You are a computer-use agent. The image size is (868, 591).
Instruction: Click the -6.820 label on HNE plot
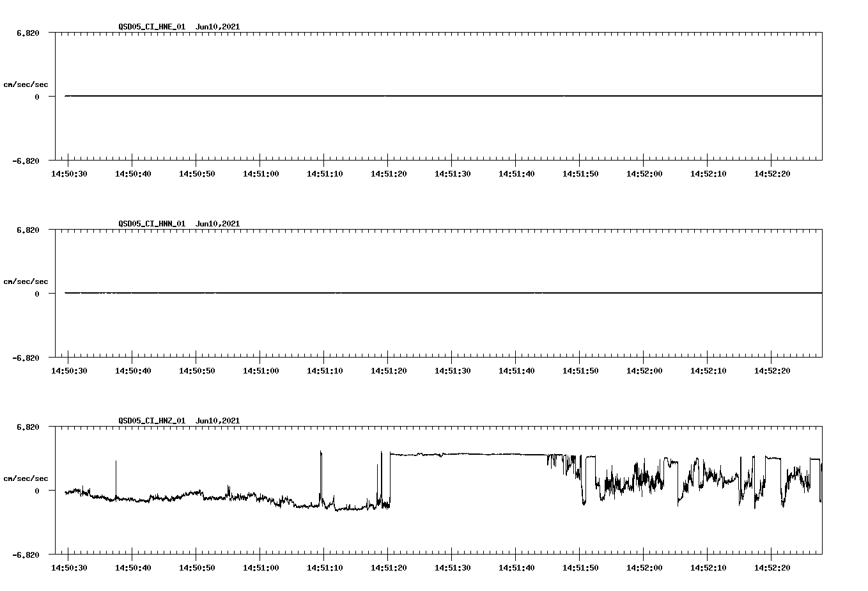click(x=26, y=161)
